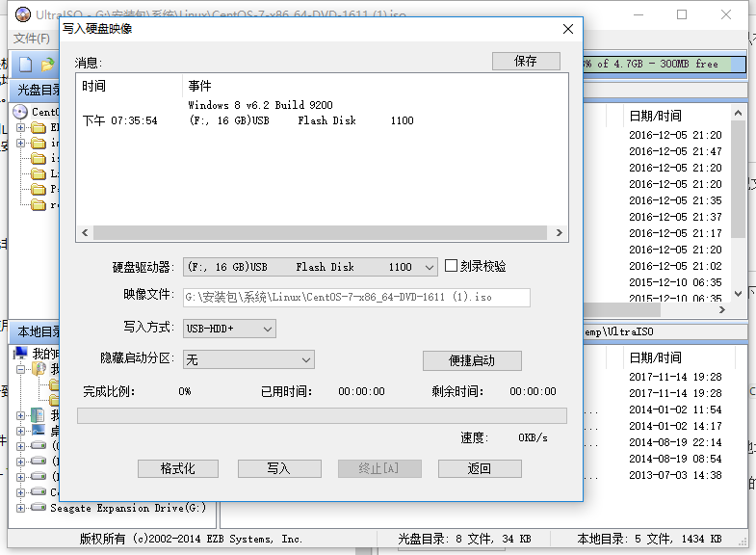Select the row dated 2013-07-03 14:38
The width and height of the screenshot is (756, 555).
pos(675,475)
